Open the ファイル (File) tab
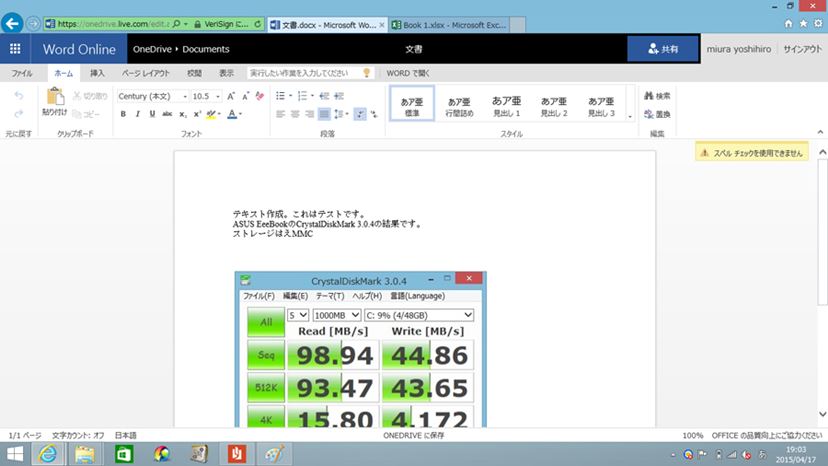828x466 pixels. (22, 73)
